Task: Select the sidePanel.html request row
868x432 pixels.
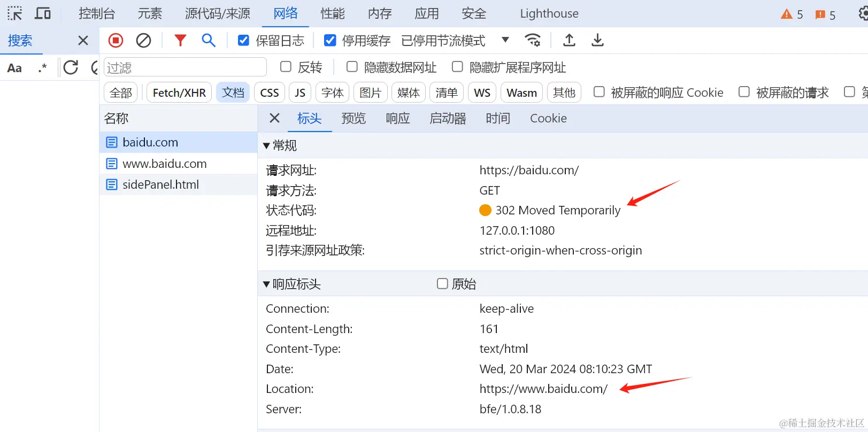Action: 179,184
